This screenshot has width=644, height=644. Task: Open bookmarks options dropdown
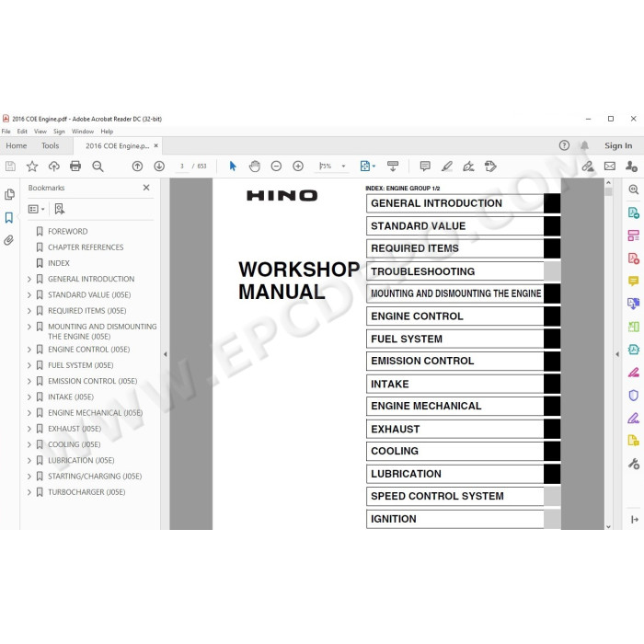click(x=36, y=209)
